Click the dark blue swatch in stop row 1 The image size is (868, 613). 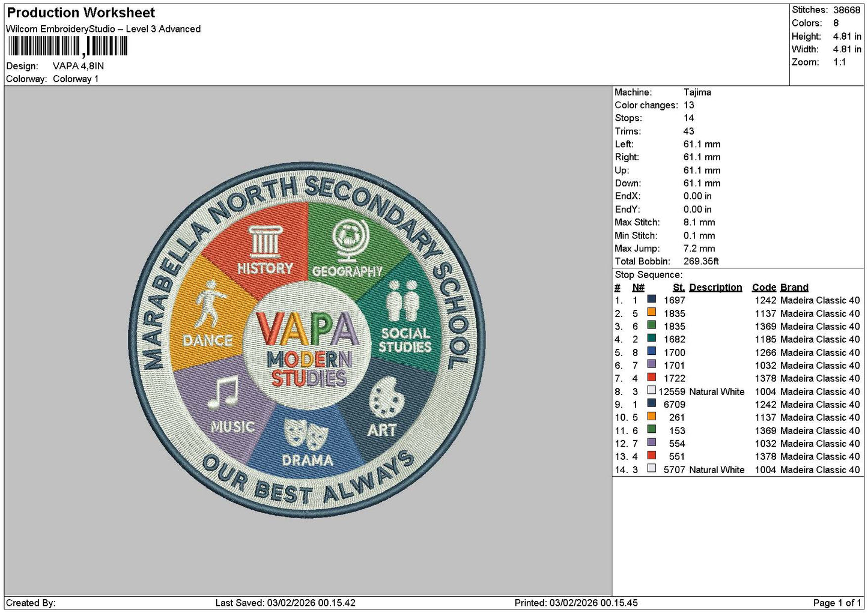[651, 299]
